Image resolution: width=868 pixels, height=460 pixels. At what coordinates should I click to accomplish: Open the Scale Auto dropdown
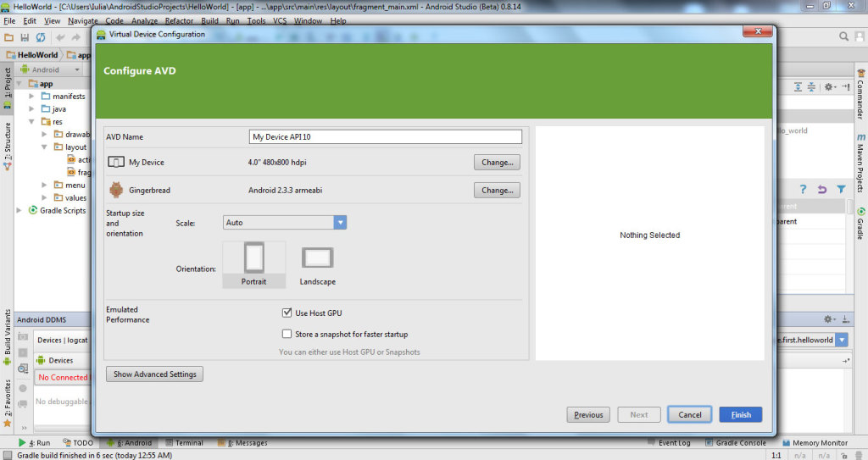[x=340, y=223]
